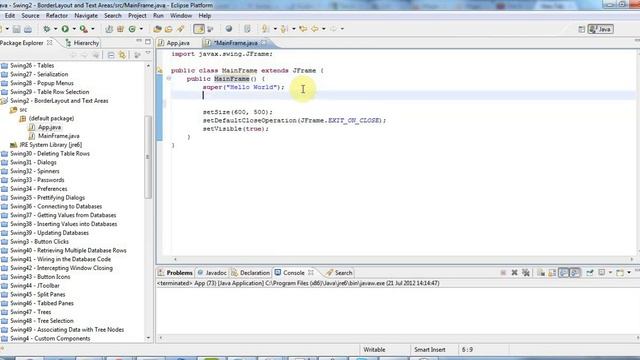Viewport: 640px width, 360px height.
Task: Click the Previous Annotation toolbar icon
Action: (284, 29)
